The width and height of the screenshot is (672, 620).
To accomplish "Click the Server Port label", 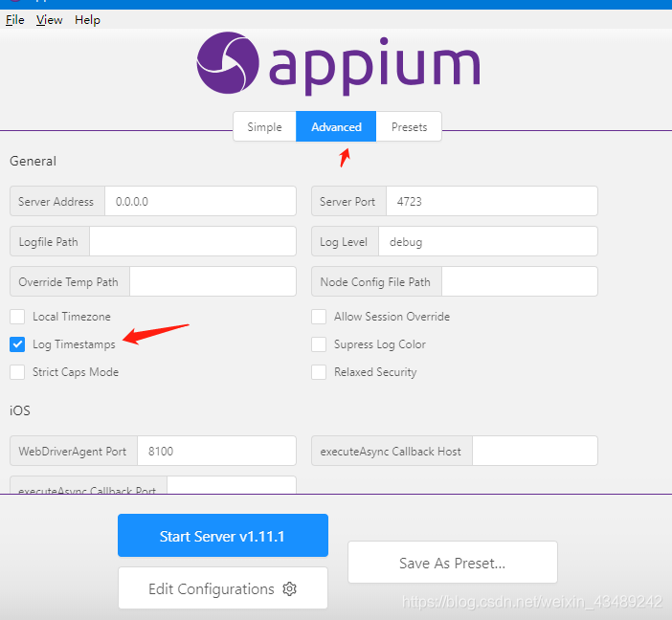I will (x=347, y=201).
